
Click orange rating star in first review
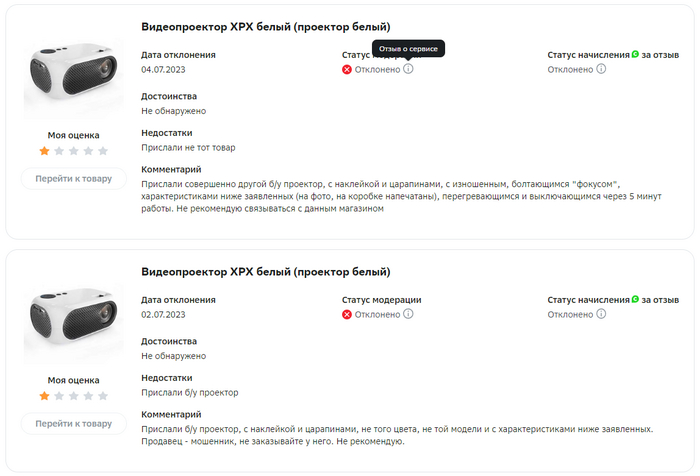44,151
